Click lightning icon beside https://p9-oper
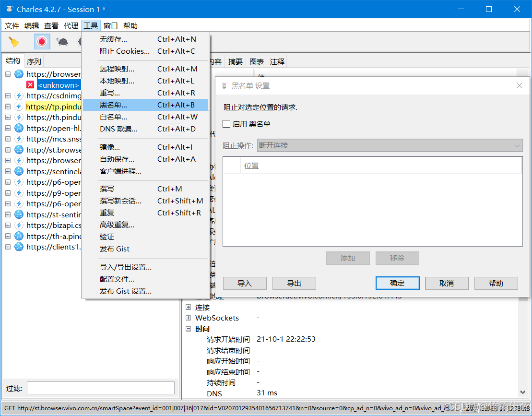 19,193
